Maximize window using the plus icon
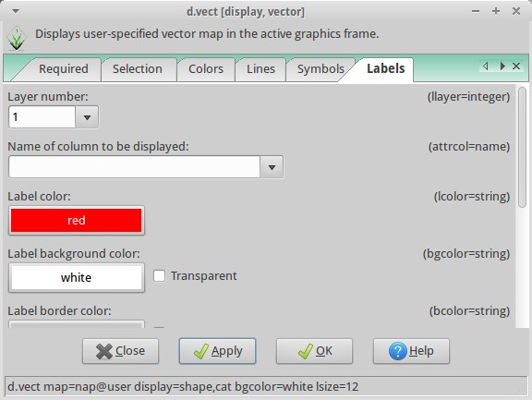This screenshot has height=400, width=532. coord(496,11)
